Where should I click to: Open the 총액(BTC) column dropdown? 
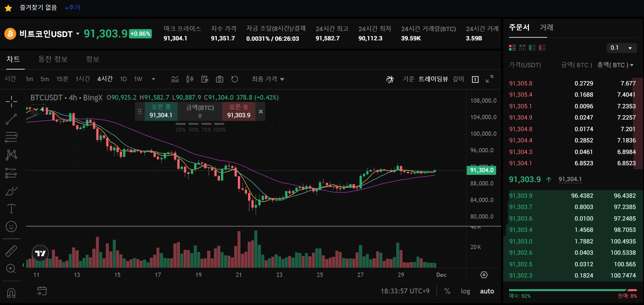pyautogui.click(x=615, y=65)
